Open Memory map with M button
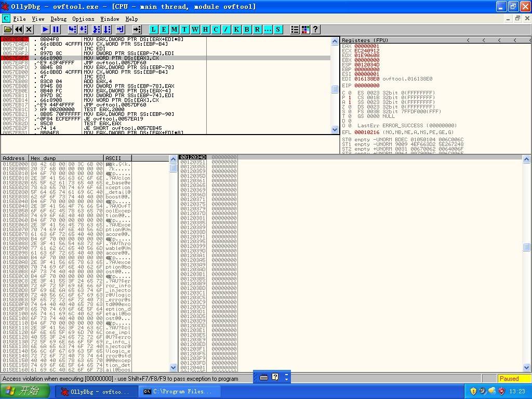Viewport: 532px width, 399px height. pyautogui.click(x=174, y=30)
